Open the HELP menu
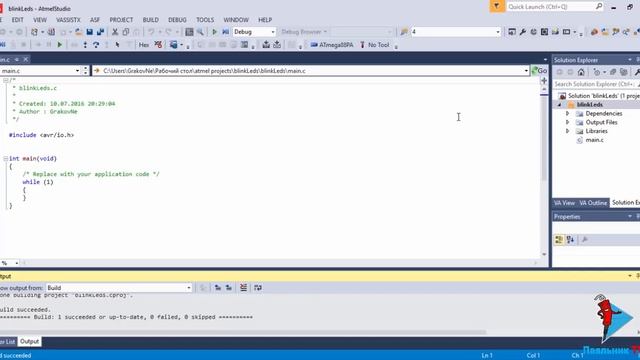Screen dimensions: 640x360 coord(265,20)
